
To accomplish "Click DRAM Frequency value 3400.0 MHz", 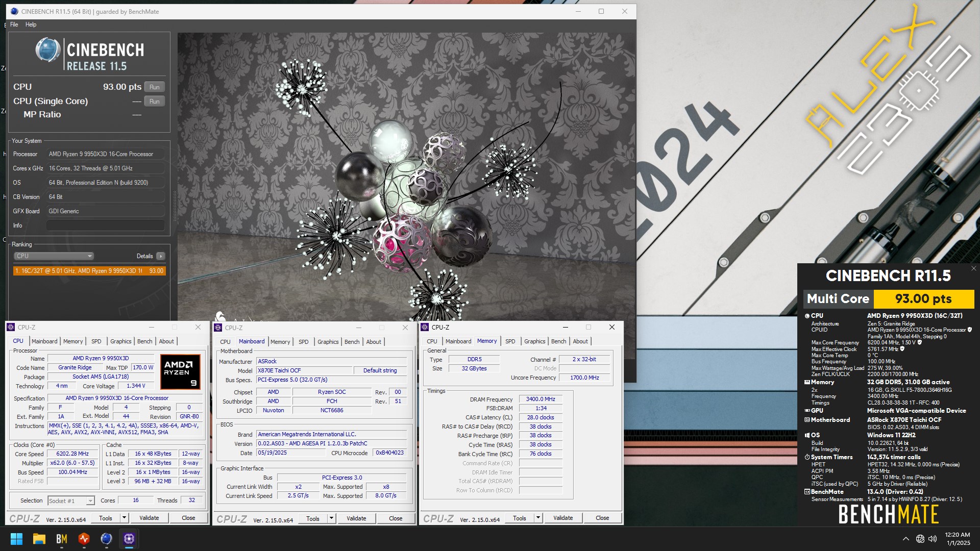I will pyautogui.click(x=541, y=399).
